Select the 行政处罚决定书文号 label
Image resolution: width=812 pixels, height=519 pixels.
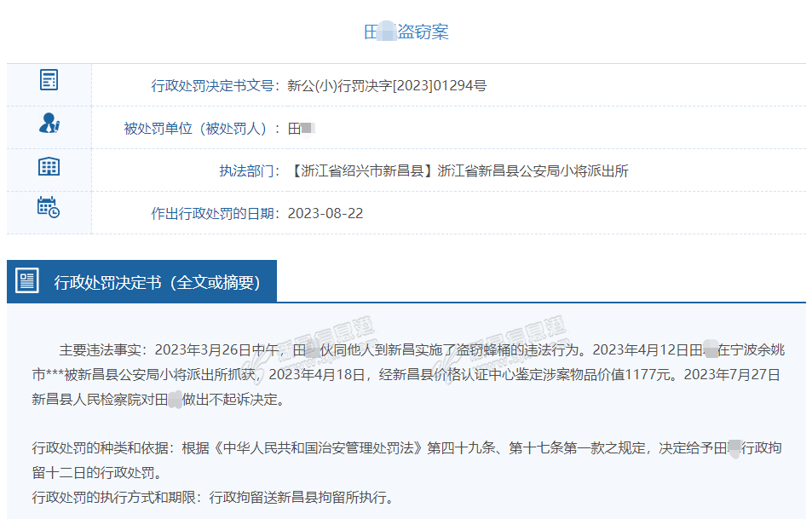[214, 85]
